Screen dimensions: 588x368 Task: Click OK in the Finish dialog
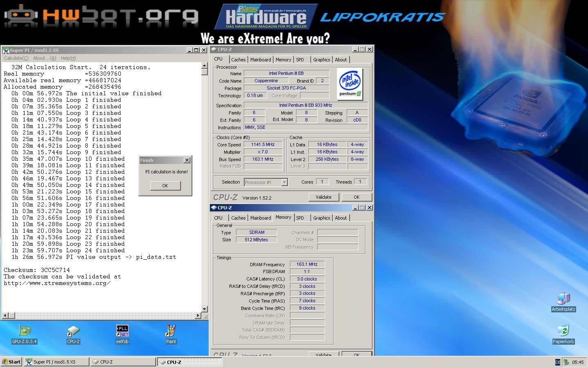165,186
